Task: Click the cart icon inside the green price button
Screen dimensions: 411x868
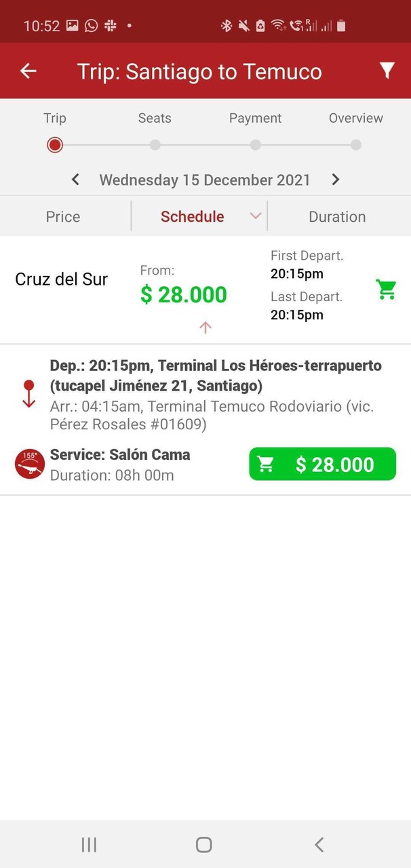Action: coord(266,464)
